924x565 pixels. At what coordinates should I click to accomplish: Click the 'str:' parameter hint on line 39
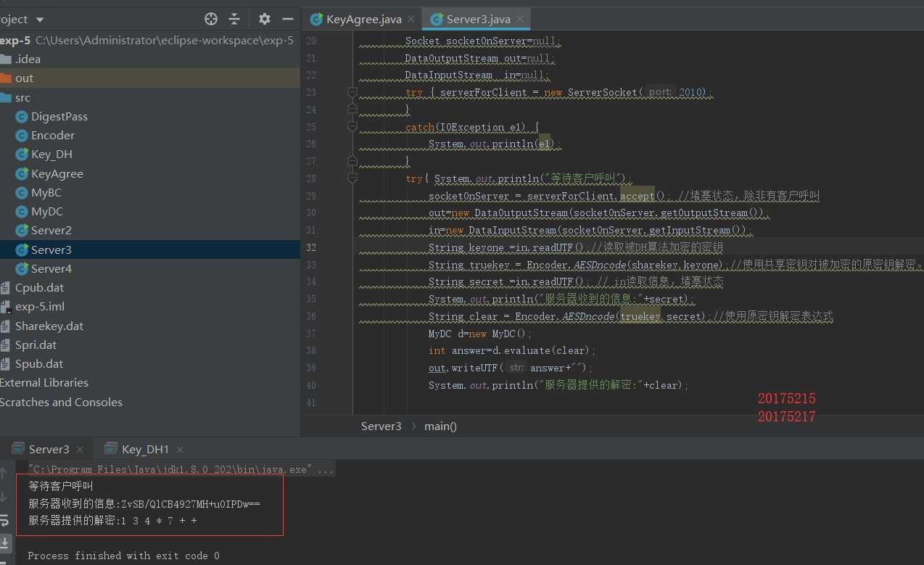click(x=516, y=368)
